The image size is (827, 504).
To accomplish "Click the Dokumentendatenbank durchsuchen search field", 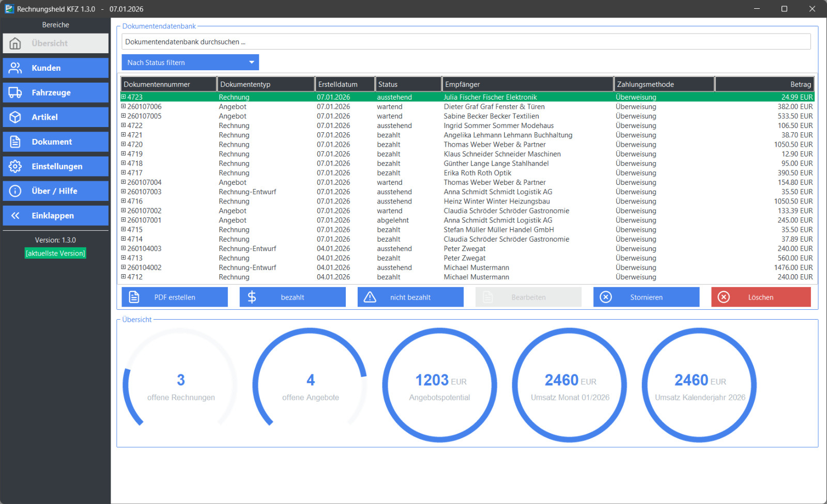I will point(466,42).
